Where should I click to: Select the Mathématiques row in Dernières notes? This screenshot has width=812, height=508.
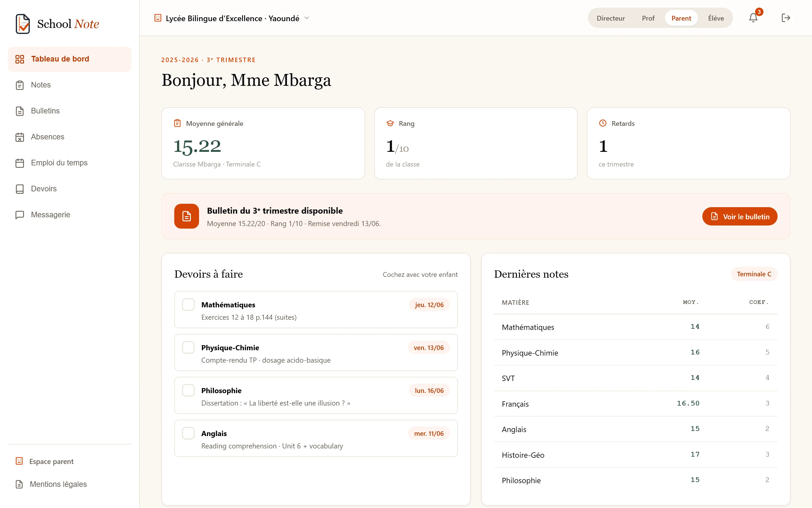click(x=636, y=327)
